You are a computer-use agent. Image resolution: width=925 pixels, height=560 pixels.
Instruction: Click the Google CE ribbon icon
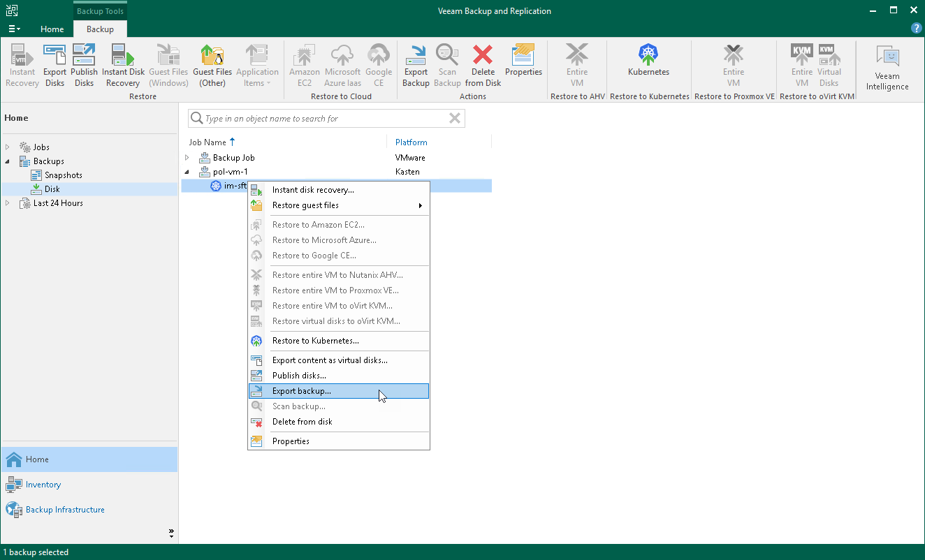tap(379, 66)
